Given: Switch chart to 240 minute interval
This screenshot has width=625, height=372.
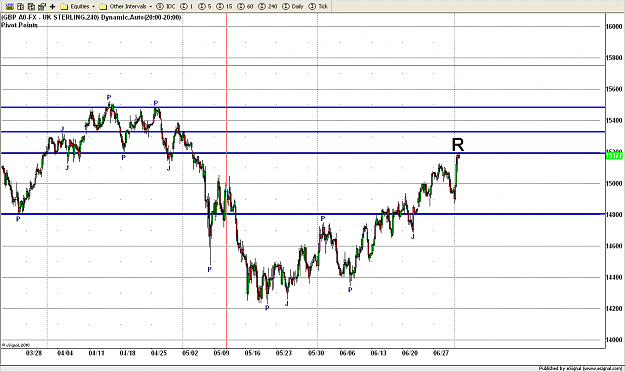Looking at the screenshot, I should click(268, 6).
